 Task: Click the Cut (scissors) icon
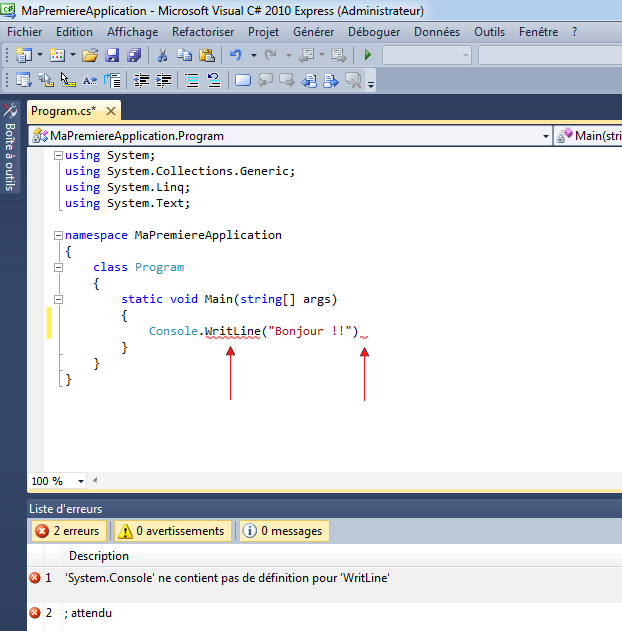[162, 55]
